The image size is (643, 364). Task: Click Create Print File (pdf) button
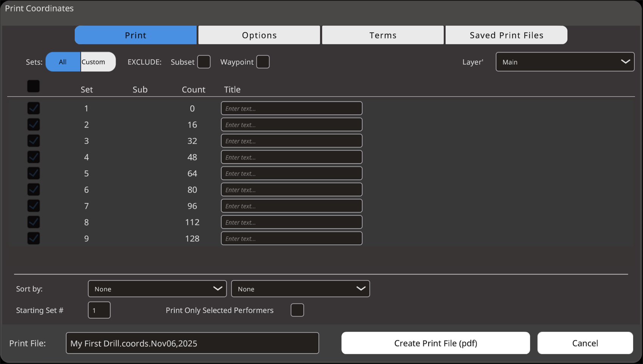pyautogui.click(x=435, y=343)
